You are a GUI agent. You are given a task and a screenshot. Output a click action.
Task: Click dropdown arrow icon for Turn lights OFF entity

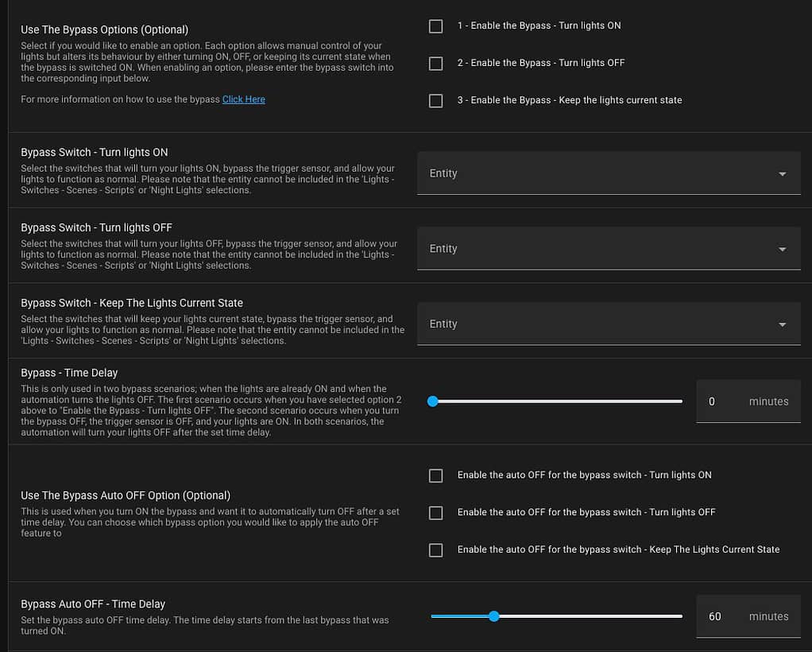tap(782, 250)
